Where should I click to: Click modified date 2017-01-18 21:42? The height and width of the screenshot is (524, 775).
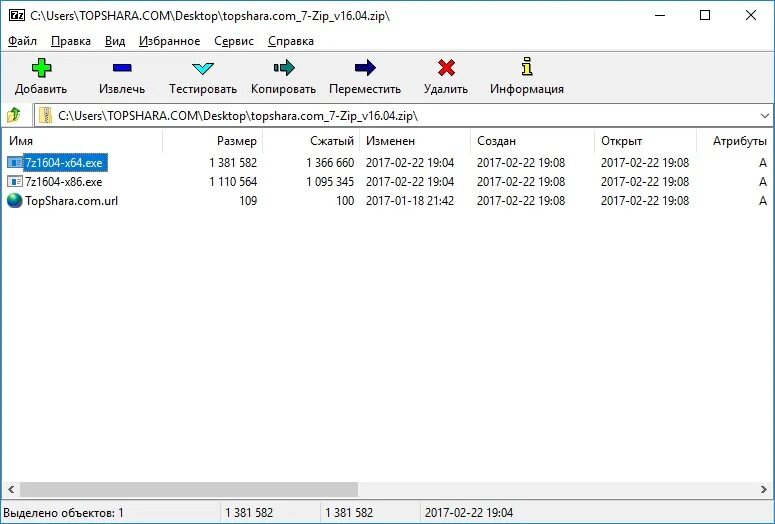point(410,201)
